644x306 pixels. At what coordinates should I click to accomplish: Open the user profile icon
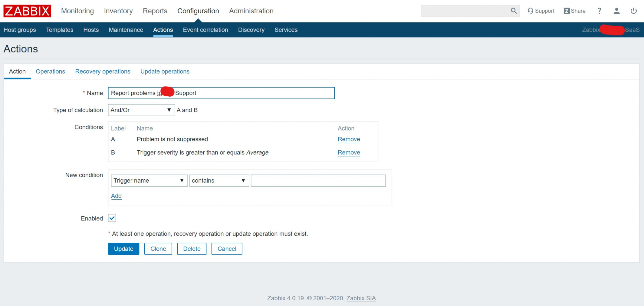tap(616, 11)
